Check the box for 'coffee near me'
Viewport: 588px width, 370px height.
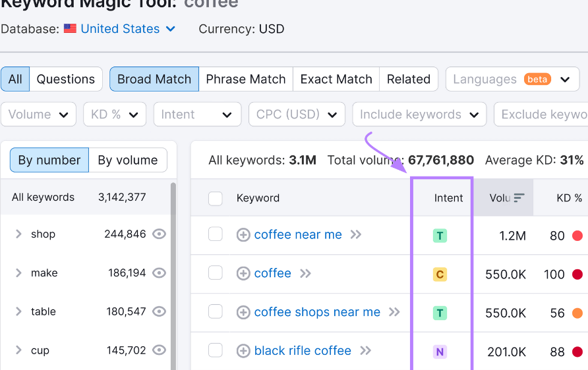216,234
